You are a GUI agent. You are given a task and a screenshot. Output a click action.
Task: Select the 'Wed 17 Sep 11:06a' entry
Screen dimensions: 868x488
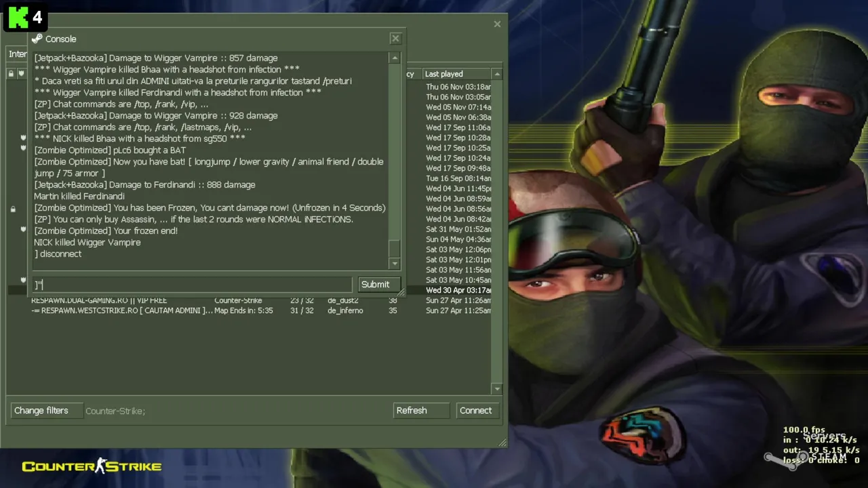[458, 127]
